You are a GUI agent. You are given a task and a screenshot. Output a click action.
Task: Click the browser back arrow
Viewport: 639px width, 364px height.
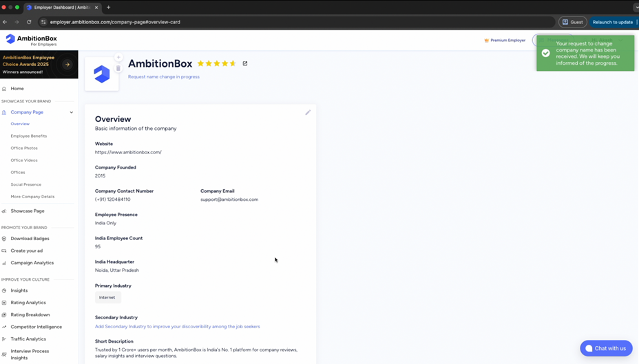[x=6, y=22]
